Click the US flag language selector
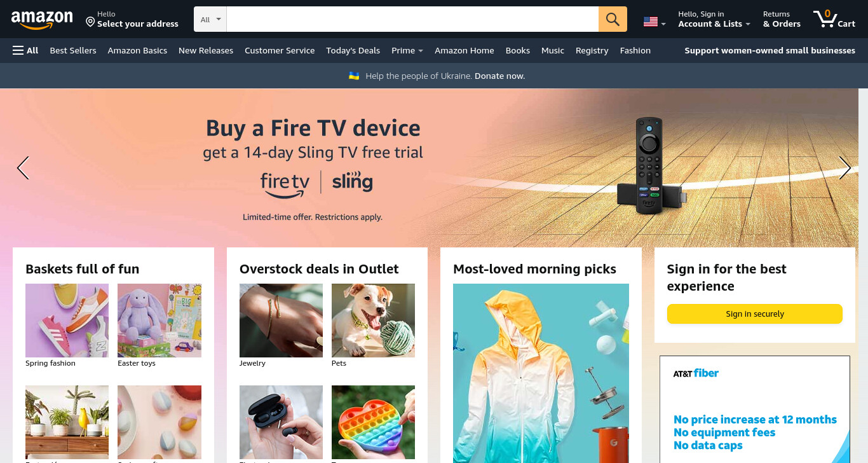 (654, 22)
